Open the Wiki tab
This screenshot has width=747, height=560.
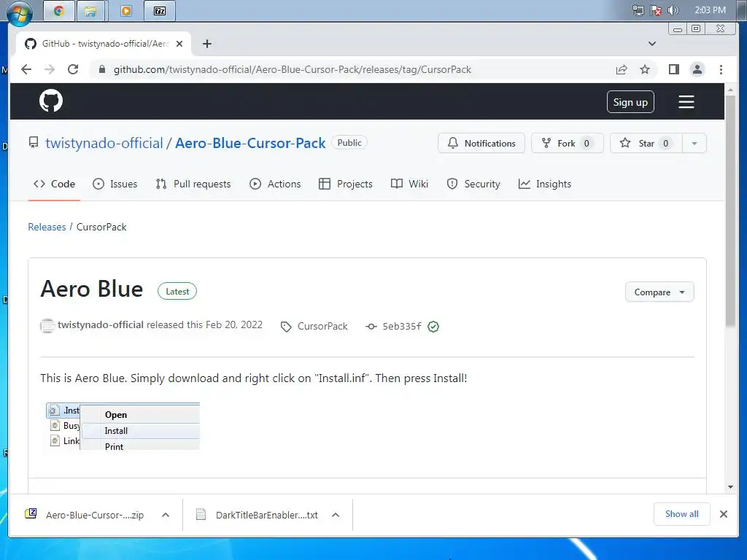(409, 184)
